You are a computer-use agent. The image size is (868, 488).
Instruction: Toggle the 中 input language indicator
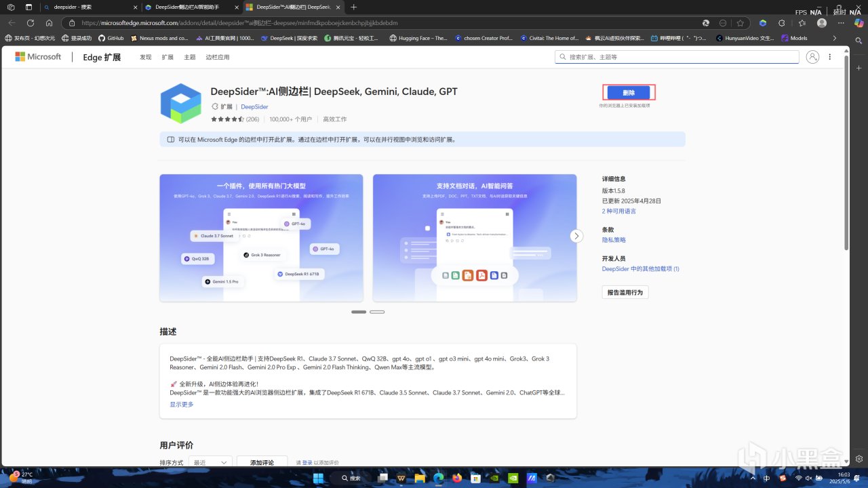click(767, 478)
